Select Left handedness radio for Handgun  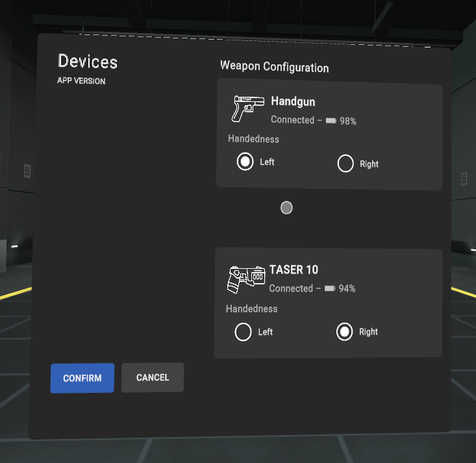[245, 162]
